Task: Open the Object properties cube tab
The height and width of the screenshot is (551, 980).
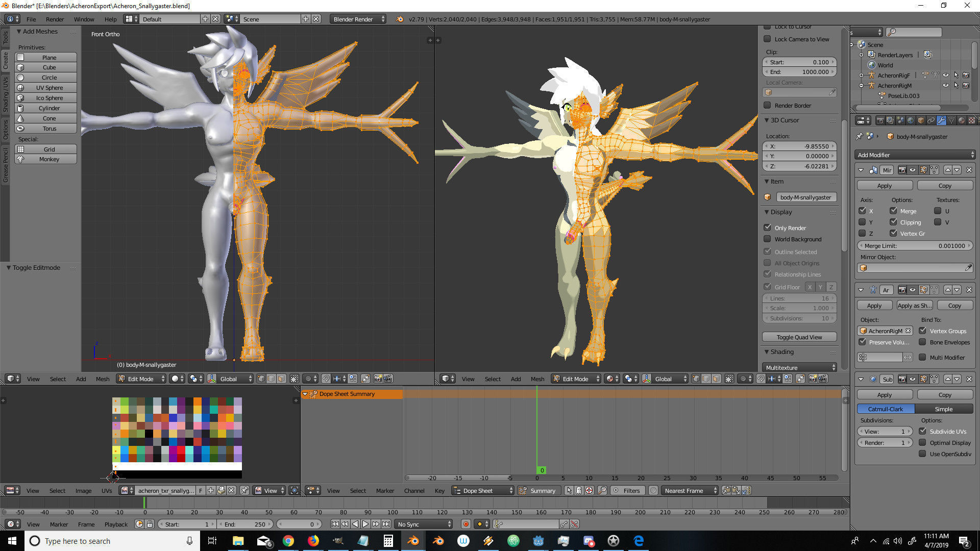Action: tap(921, 120)
